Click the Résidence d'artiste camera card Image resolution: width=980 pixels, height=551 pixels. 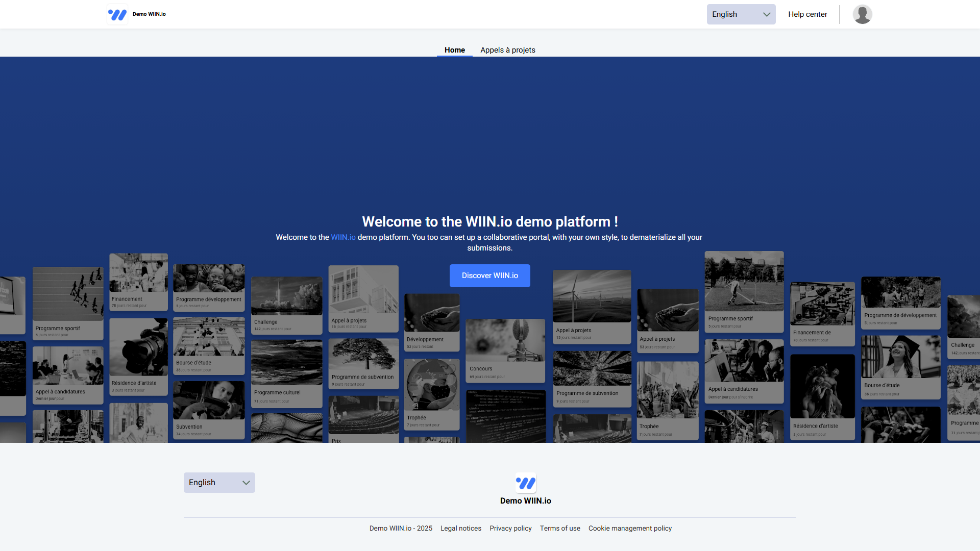[138, 357]
